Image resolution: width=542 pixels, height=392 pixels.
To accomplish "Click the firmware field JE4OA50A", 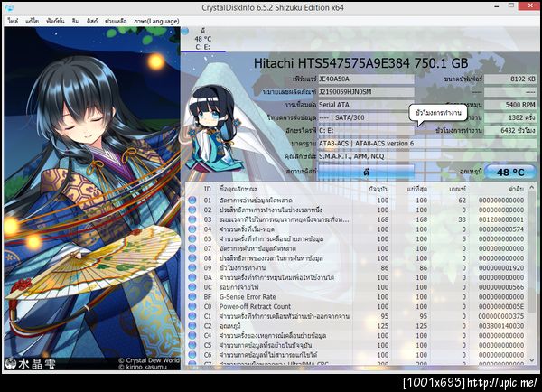I will tap(366, 79).
